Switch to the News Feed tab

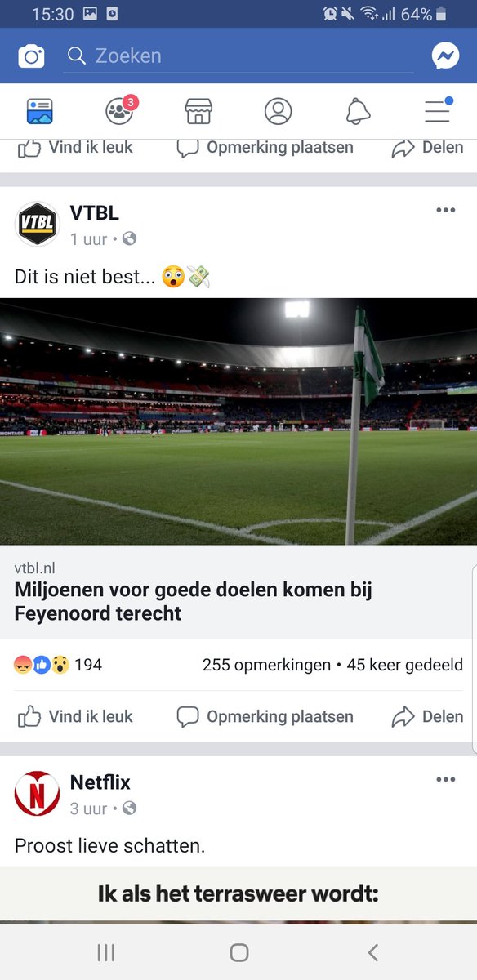tap(39, 111)
